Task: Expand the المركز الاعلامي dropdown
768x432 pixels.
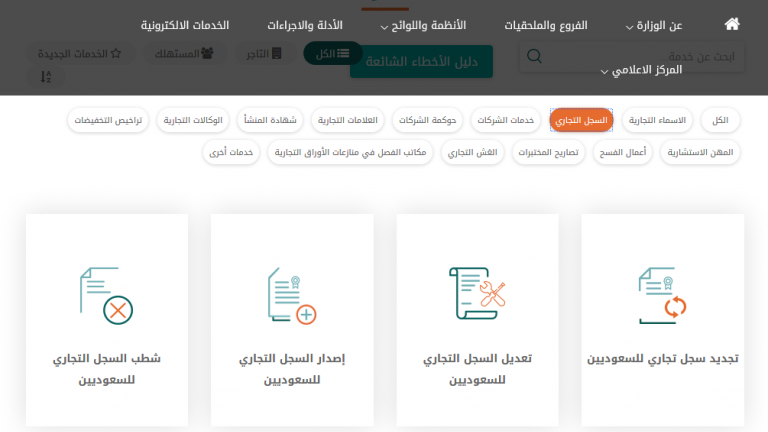Action: coord(641,70)
